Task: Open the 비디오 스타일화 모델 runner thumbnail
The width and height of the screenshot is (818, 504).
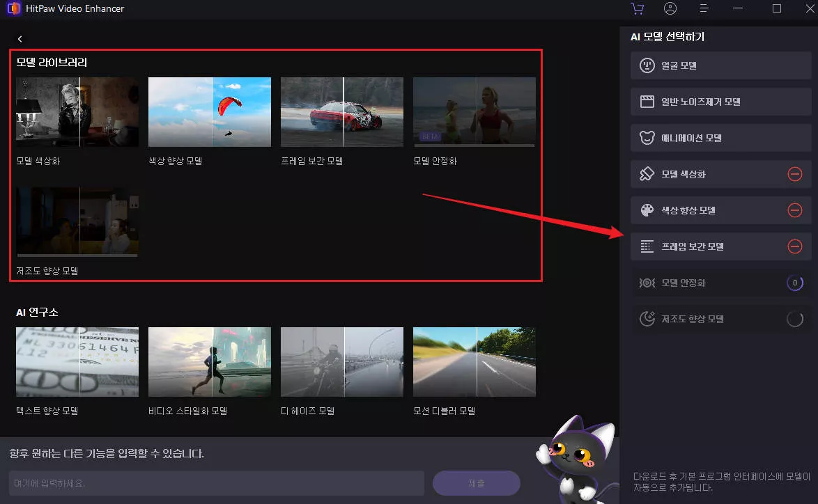Action: (210, 362)
